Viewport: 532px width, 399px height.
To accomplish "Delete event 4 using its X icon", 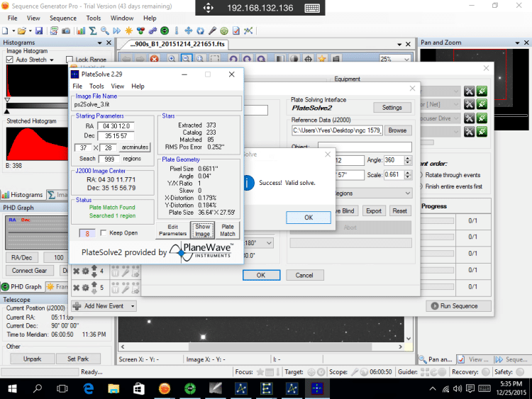I will 77,271.
